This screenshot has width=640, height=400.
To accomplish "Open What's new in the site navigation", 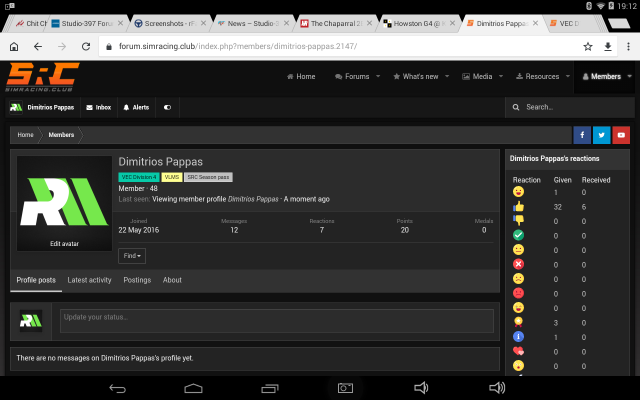I will click(416, 76).
